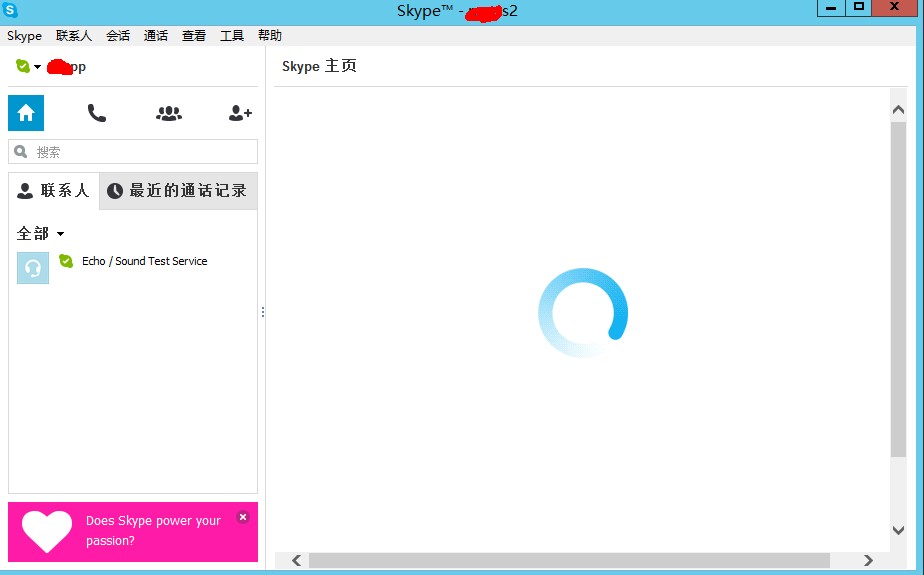The height and width of the screenshot is (575, 924).
Task: Click the magnifier icon in the search box
Action: click(21, 151)
